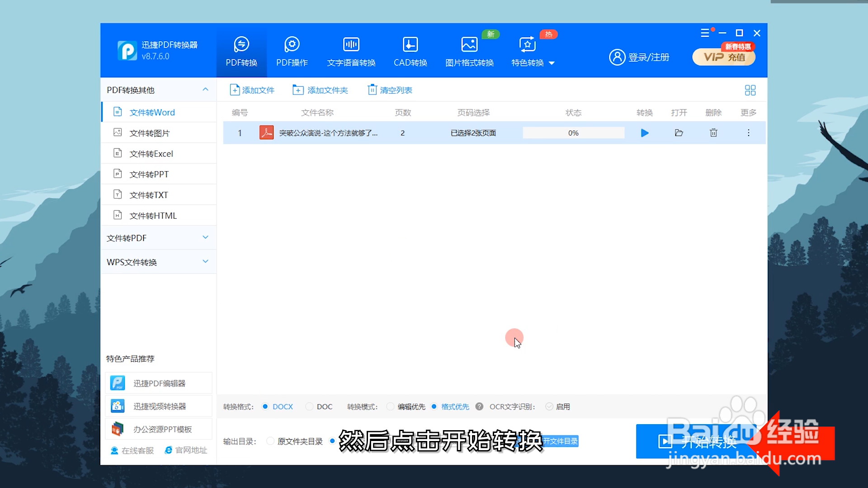Click the help question mark near 格式优先
The image size is (868, 488).
479,407
